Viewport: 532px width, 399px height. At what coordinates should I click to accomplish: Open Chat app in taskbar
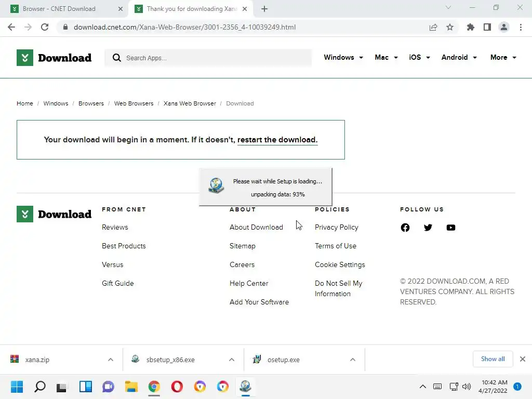pyautogui.click(x=108, y=387)
